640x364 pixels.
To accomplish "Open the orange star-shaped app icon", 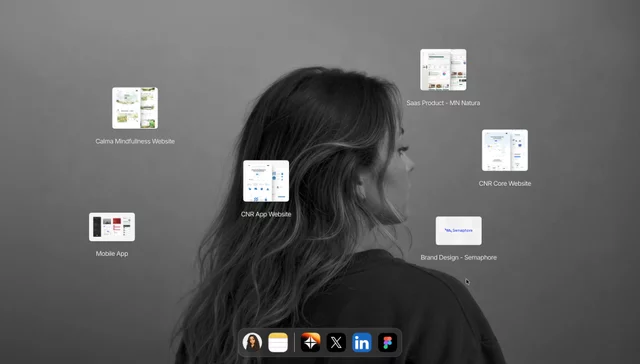I will click(311, 342).
